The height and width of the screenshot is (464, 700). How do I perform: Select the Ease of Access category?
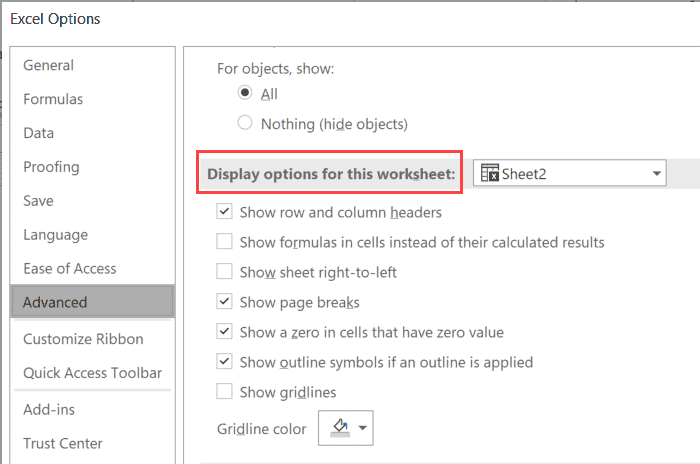coord(69,268)
